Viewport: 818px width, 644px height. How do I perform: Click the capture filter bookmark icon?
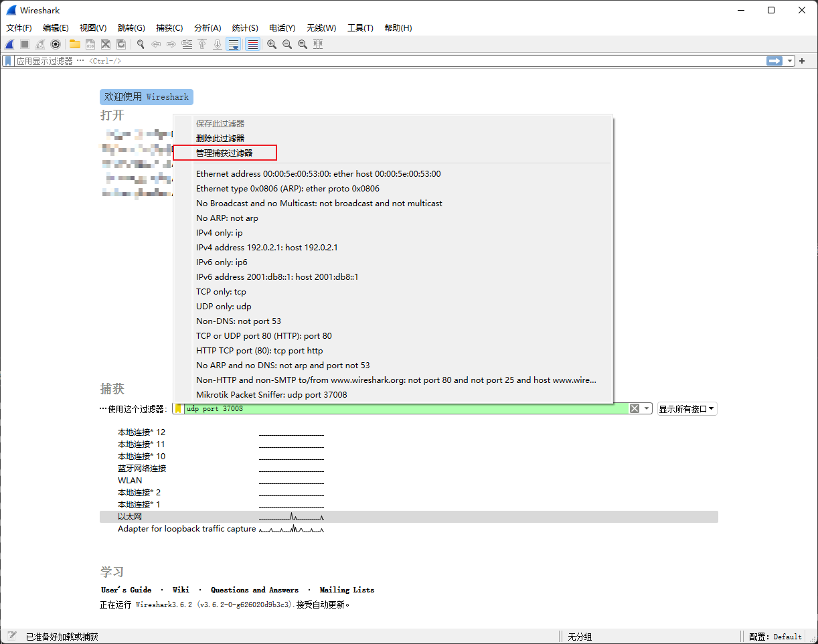[179, 408]
